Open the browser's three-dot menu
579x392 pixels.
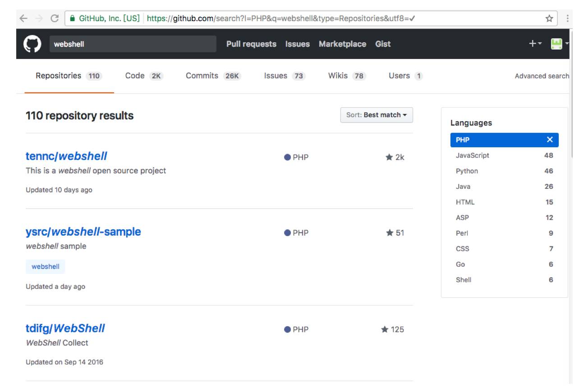(x=568, y=18)
